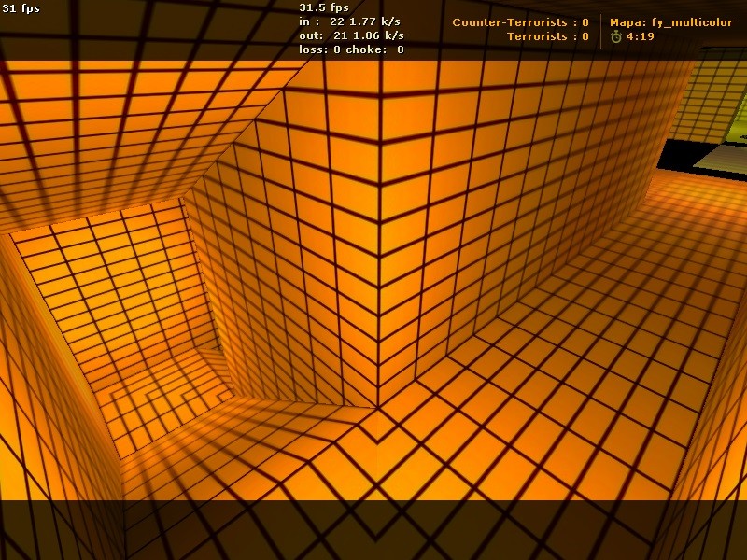This screenshot has width=747, height=560.
Task: Click the loss and choke readout
Action: point(352,49)
